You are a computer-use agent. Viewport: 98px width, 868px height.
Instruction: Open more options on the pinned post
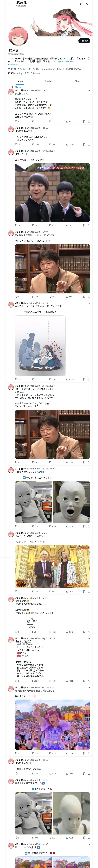pyautogui.click(x=89, y=90)
